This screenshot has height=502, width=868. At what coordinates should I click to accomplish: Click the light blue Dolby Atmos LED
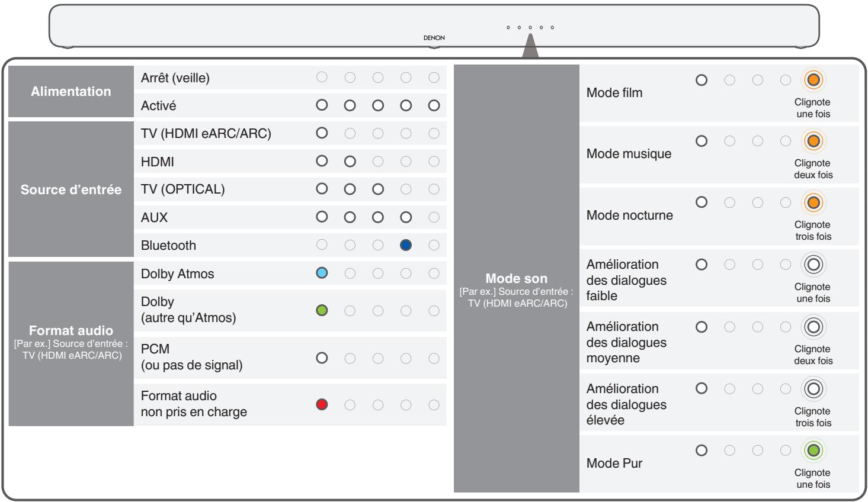coord(322,273)
